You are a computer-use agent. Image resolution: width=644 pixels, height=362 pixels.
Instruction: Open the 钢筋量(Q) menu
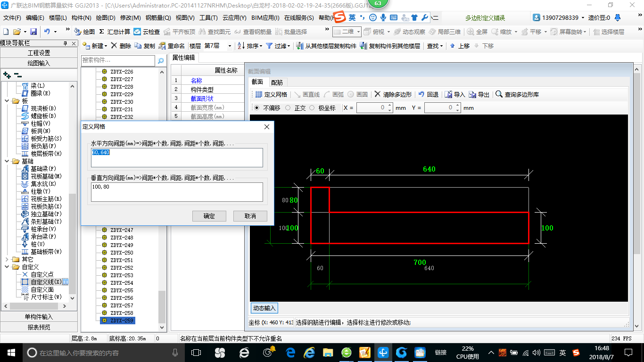[x=158, y=18]
